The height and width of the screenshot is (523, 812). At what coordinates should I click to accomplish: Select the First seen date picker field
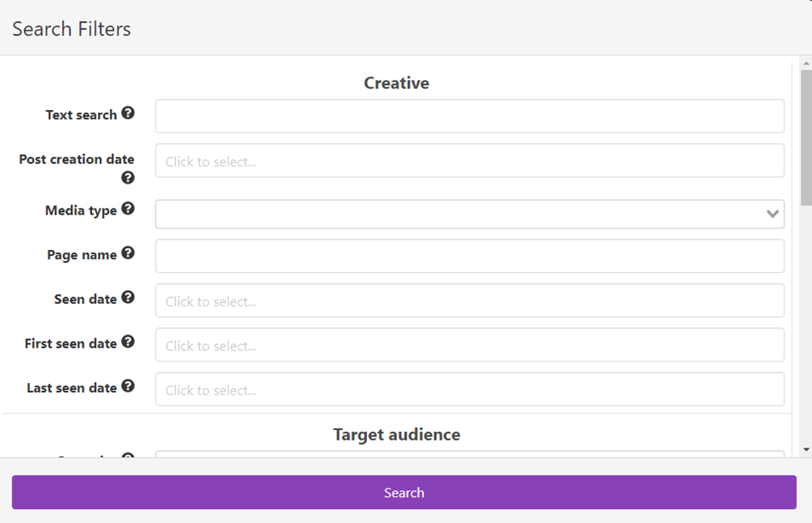[470, 345]
